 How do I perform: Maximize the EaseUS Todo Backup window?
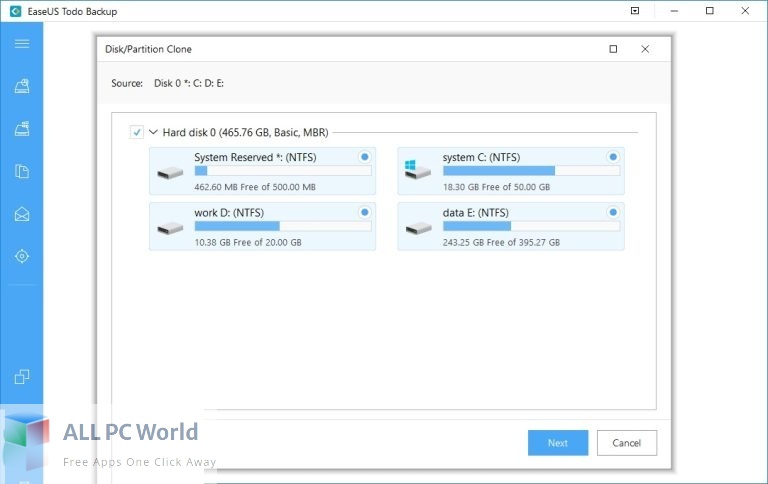[x=710, y=11]
